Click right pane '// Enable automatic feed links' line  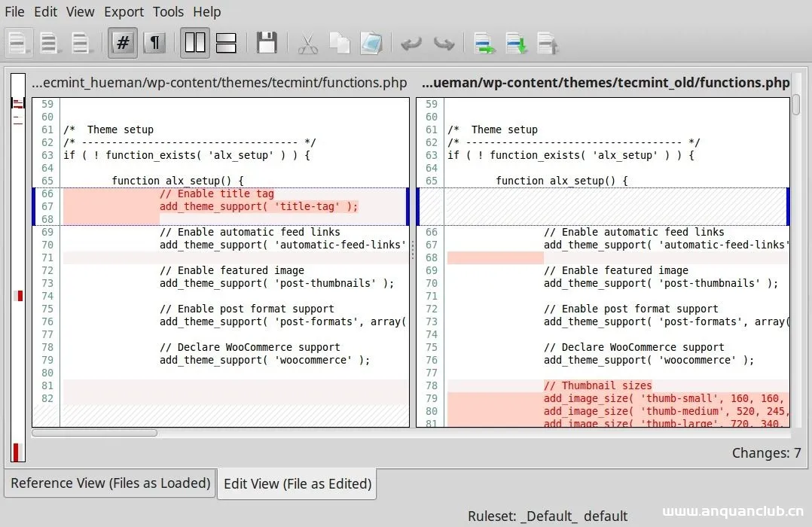pyautogui.click(x=634, y=232)
